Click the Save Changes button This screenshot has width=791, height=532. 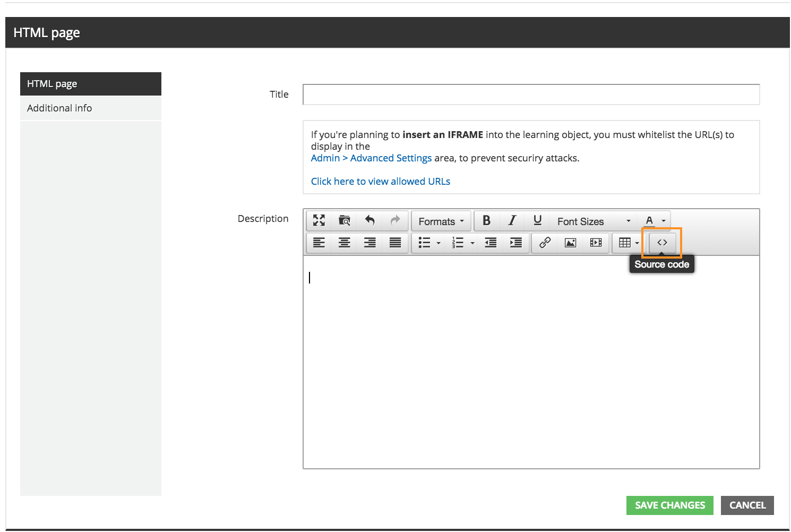coord(670,505)
